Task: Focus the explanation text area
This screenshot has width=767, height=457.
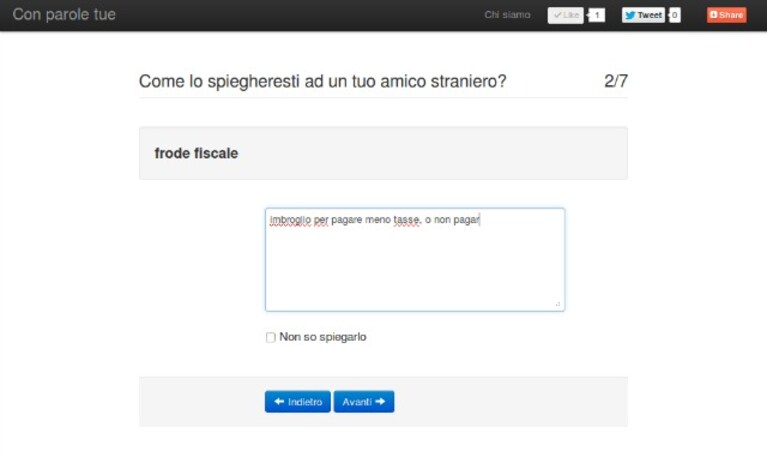Action: 415,260
